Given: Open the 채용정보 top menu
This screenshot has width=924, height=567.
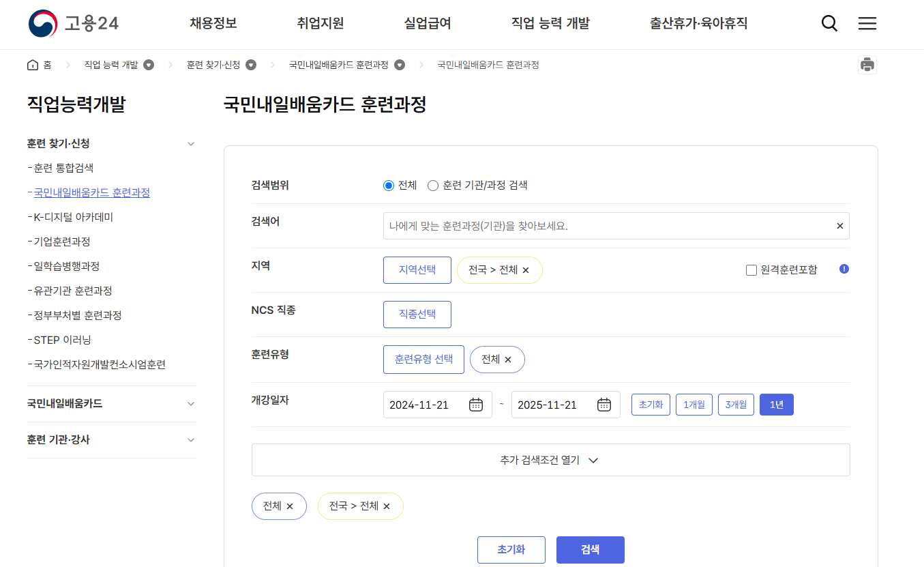Looking at the screenshot, I should click(x=213, y=24).
